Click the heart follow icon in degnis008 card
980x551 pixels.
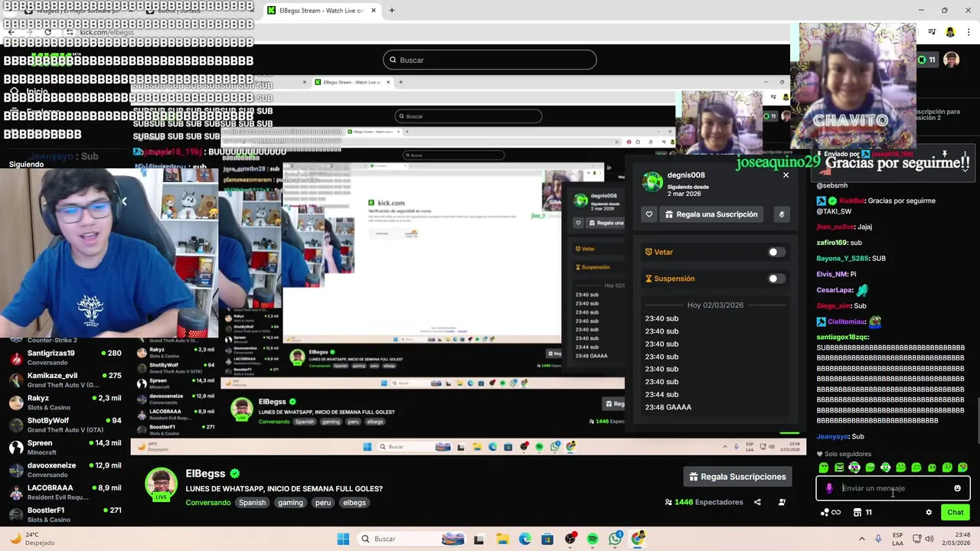coord(649,214)
